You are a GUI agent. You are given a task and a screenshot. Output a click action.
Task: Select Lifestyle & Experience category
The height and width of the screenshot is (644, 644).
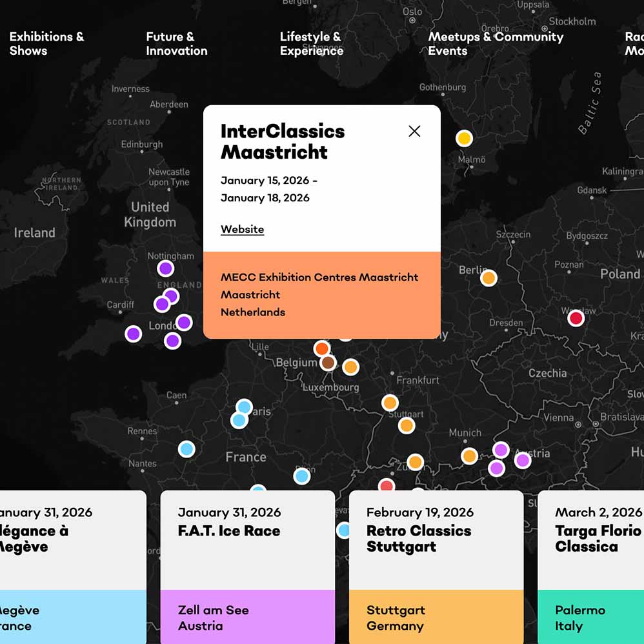(311, 43)
